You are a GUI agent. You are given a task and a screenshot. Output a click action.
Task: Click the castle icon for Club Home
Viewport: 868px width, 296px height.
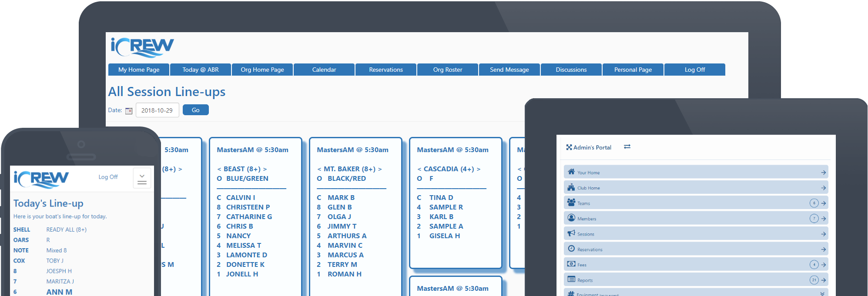(x=571, y=187)
